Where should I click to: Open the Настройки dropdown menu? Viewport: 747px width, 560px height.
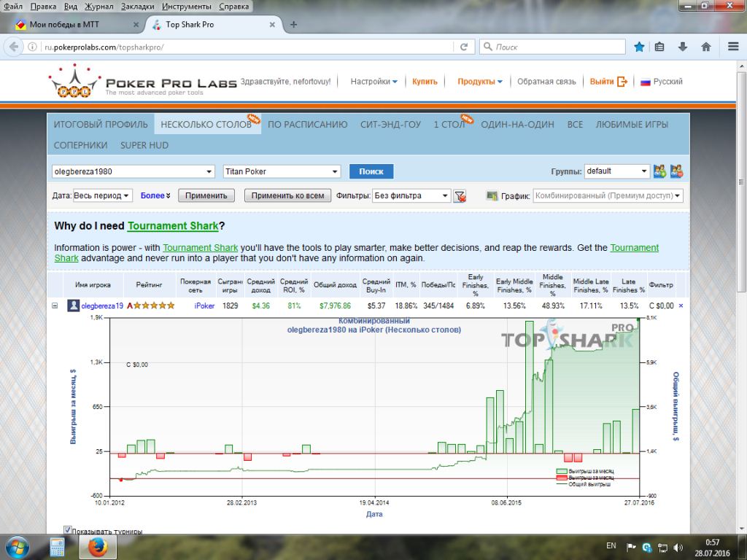[x=374, y=82]
